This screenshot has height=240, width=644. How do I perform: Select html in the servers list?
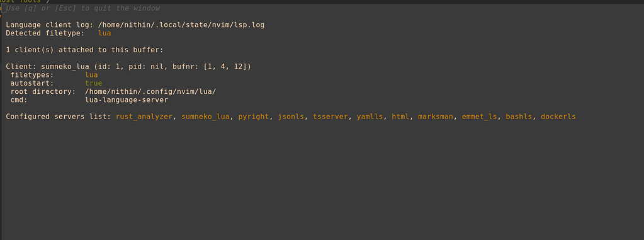[400, 117]
